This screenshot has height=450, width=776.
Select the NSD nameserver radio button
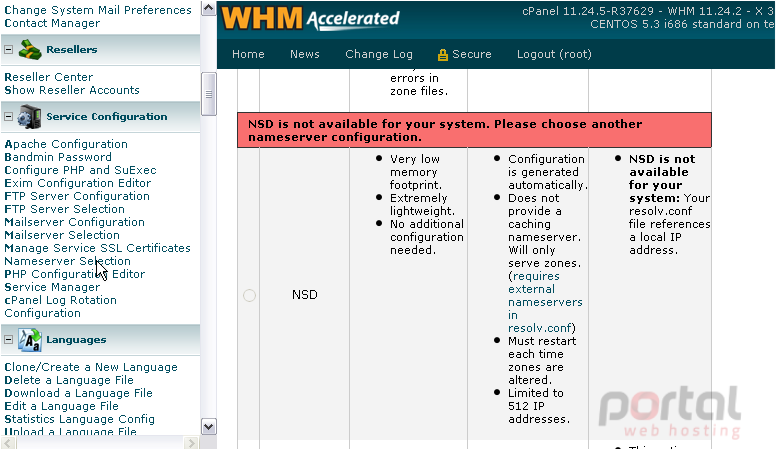(249, 296)
